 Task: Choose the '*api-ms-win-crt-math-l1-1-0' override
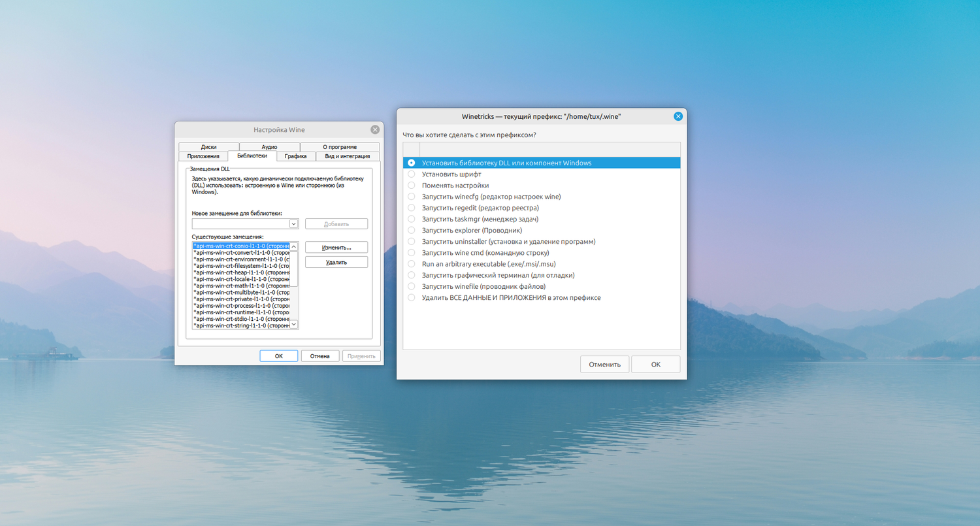pyautogui.click(x=241, y=286)
